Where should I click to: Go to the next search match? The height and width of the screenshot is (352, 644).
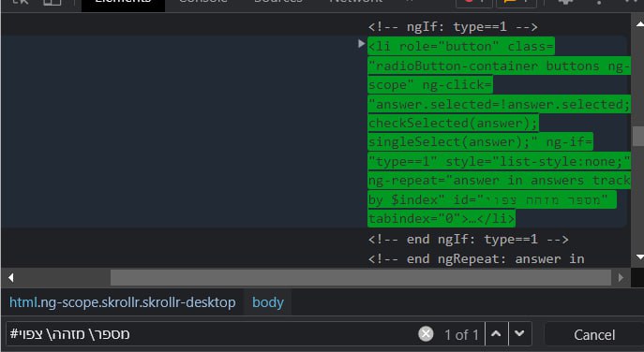click(x=519, y=334)
